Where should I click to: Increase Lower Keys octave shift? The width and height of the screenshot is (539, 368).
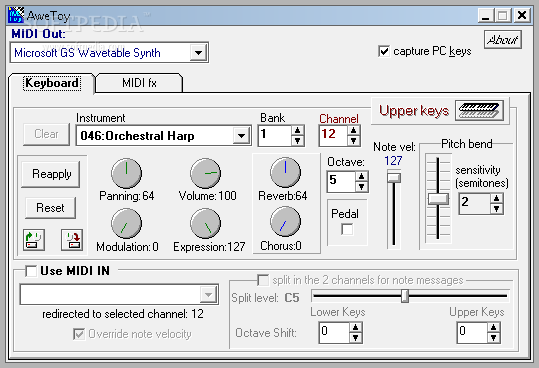[355, 327]
